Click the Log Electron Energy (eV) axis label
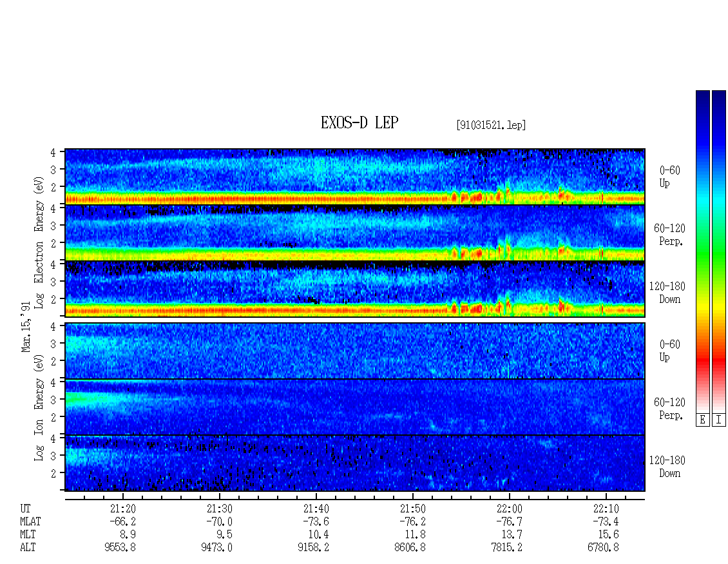Viewport: 728px width, 564px height. (x=39, y=242)
